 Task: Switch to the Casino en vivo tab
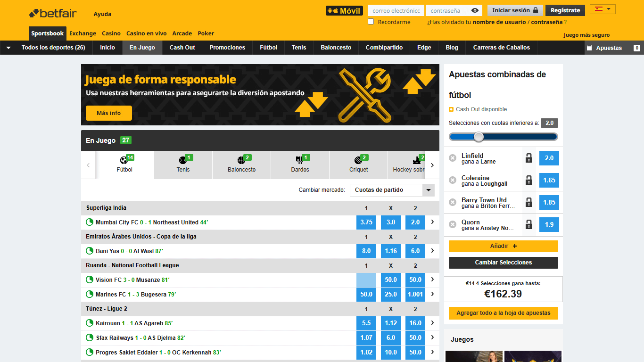point(146,33)
